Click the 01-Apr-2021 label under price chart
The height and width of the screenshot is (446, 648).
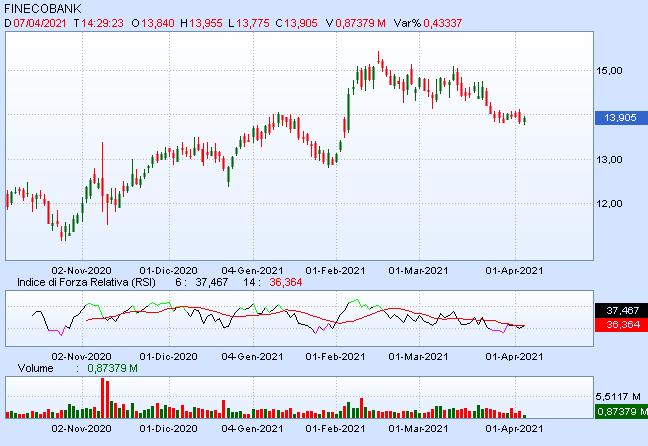click(x=514, y=271)
